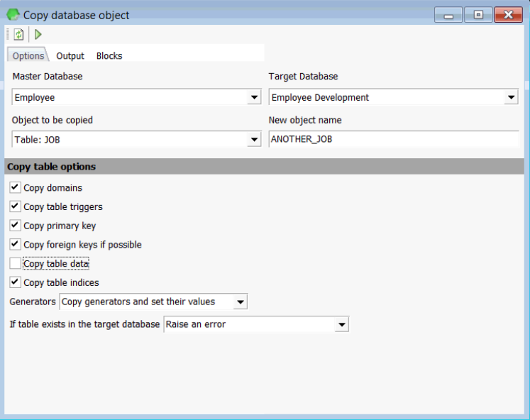Expand the Generators dropdown list
The image size is (530, 420).
click(240, 302)
